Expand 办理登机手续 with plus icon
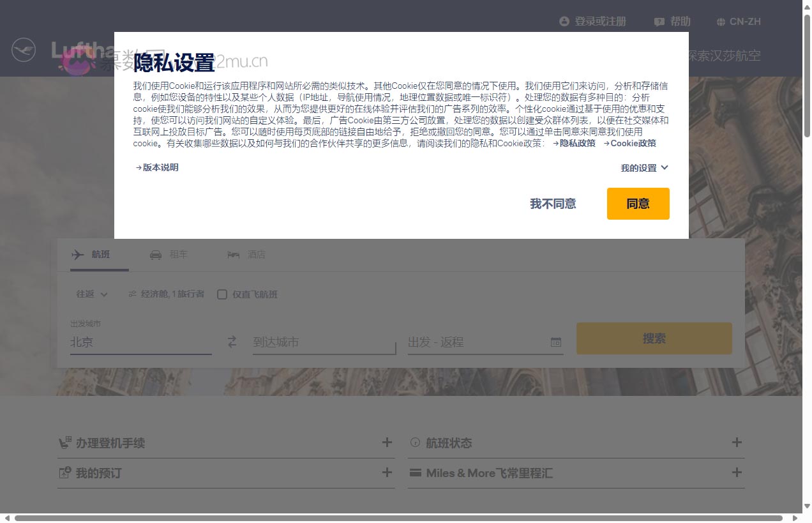Screen dimensions: 812x523 click(387, 443)
